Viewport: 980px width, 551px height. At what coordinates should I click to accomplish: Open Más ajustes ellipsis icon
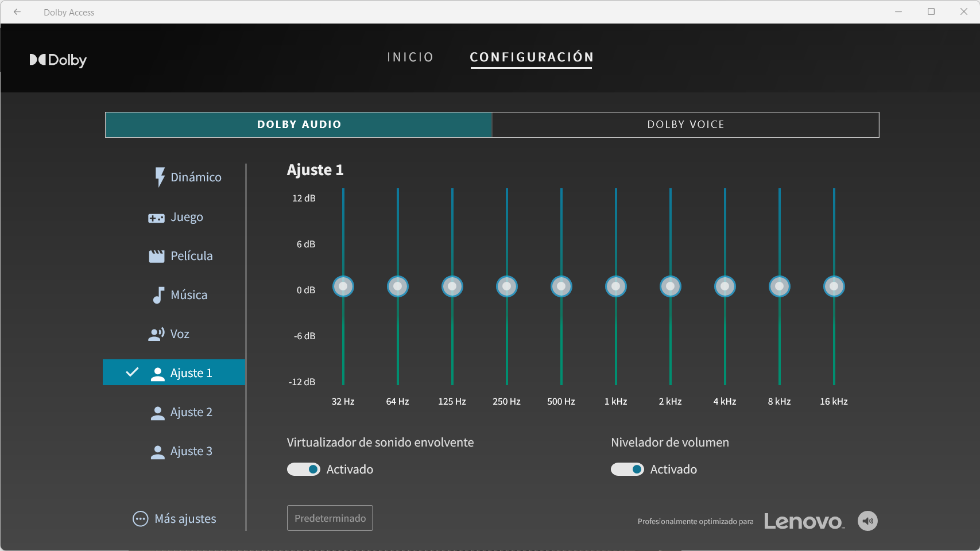[140, 519]
